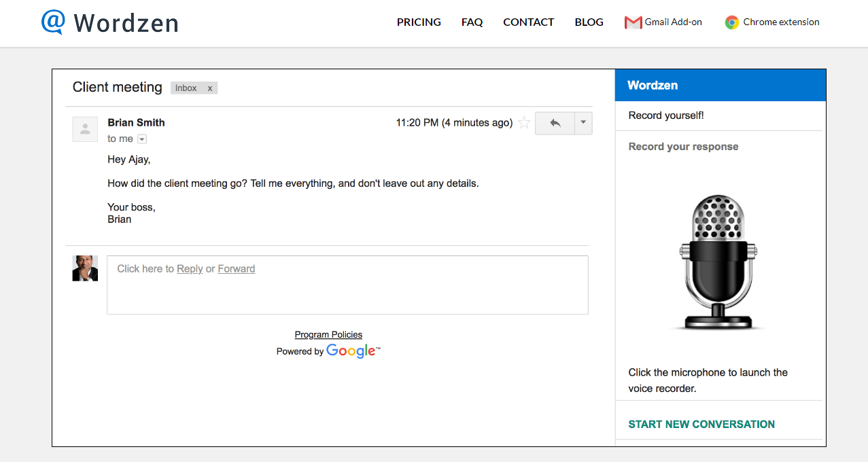Click Brian Smith's avatar placeholder
This screenshot has height=462, width=868.
(x=85, y=129)
